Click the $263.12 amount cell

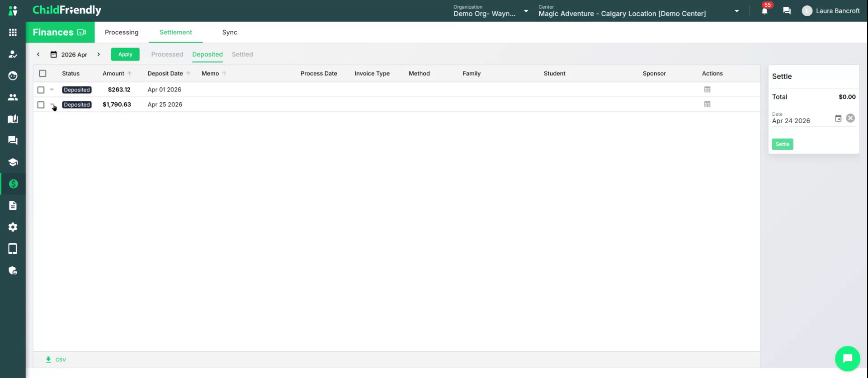click(119, 90)
